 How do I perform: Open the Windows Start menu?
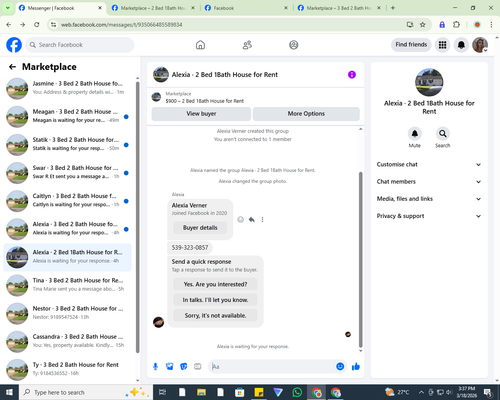[9, 392]
